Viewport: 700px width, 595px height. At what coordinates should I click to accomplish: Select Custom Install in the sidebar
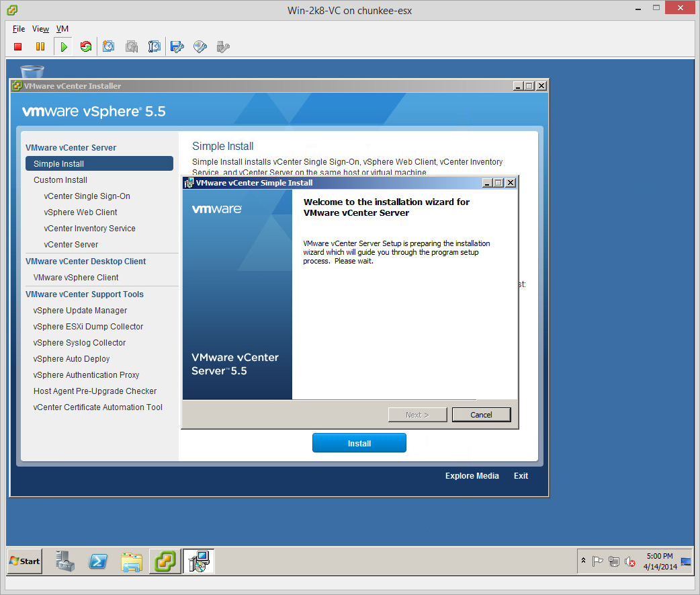60,180
